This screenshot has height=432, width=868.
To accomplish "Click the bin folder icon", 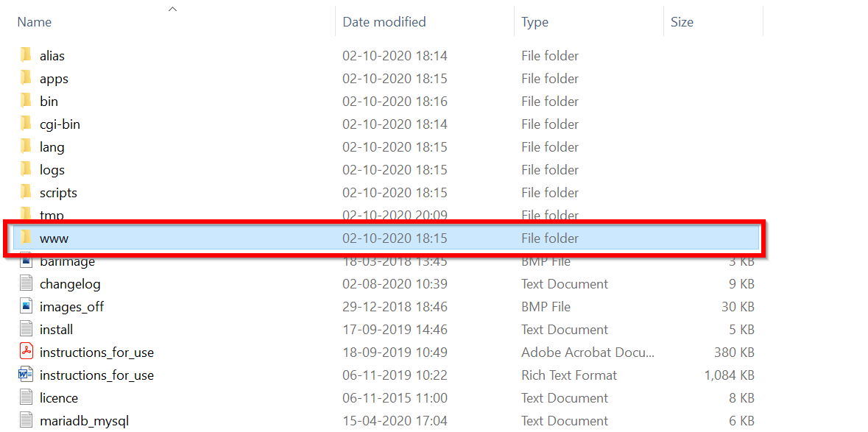I will [26, 102].
